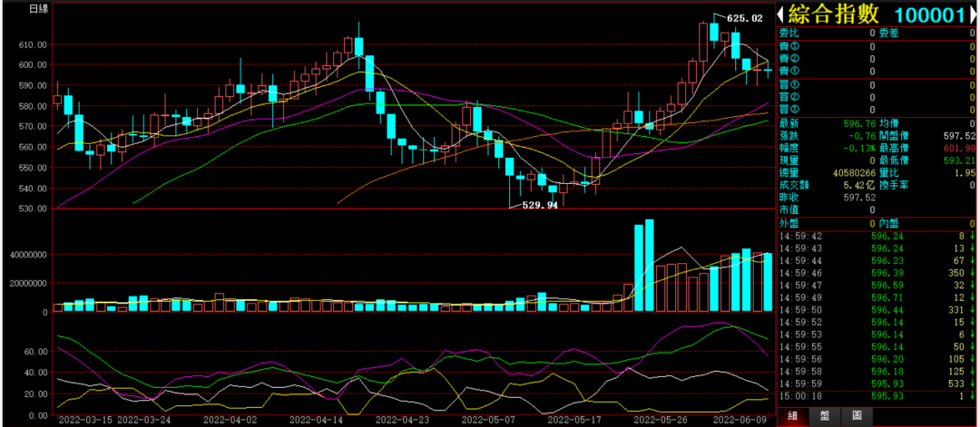Select the 14:59:50 tick row
The width and height of the screenshot is (980, 427).
pos(877,310)
